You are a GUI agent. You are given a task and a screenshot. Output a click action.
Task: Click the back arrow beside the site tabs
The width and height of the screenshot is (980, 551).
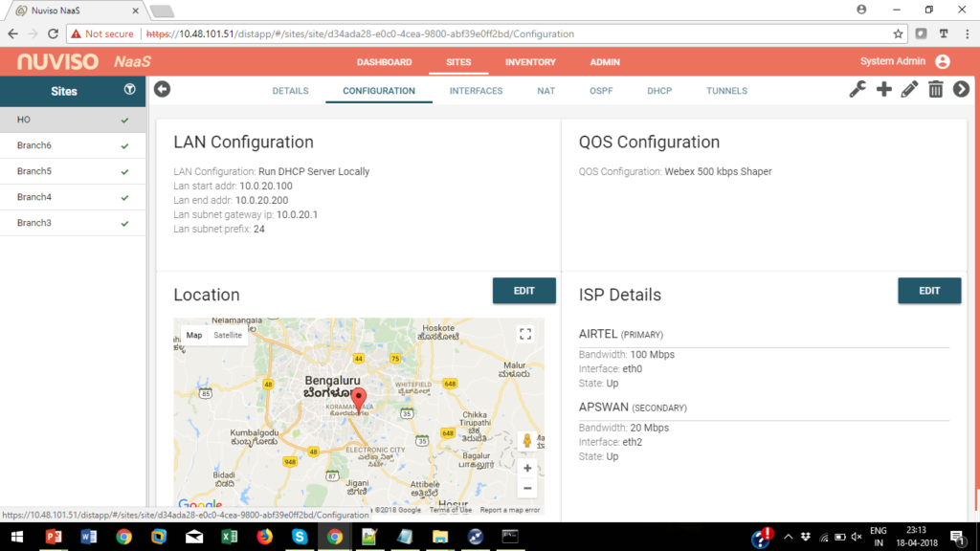(162, 89)
